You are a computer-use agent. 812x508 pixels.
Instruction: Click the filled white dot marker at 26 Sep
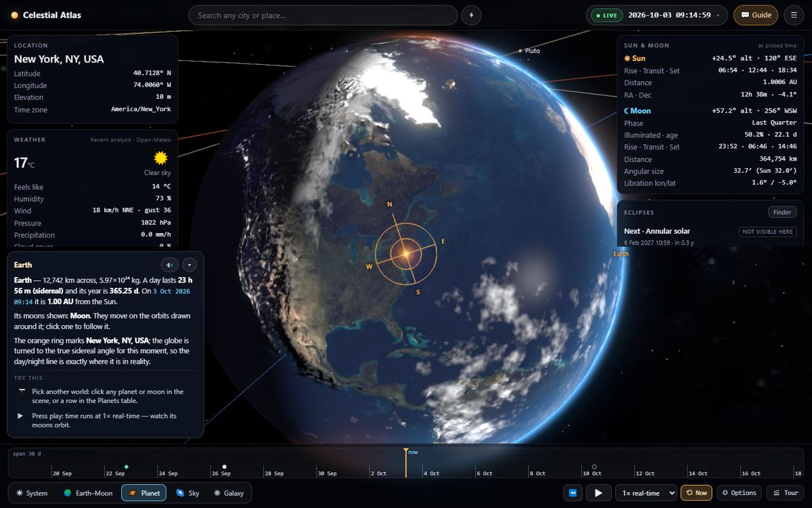tap(224, 467)
